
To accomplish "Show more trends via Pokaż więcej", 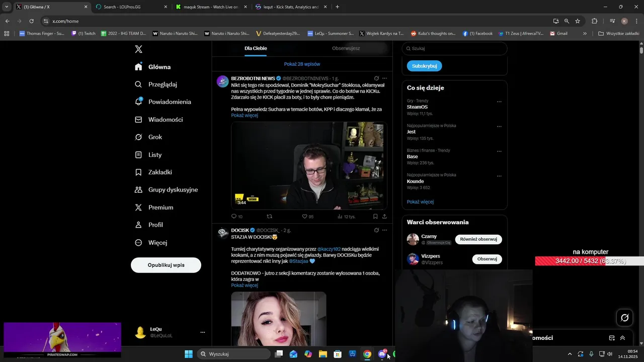I will pyautogui.click(x=420, y=202).
